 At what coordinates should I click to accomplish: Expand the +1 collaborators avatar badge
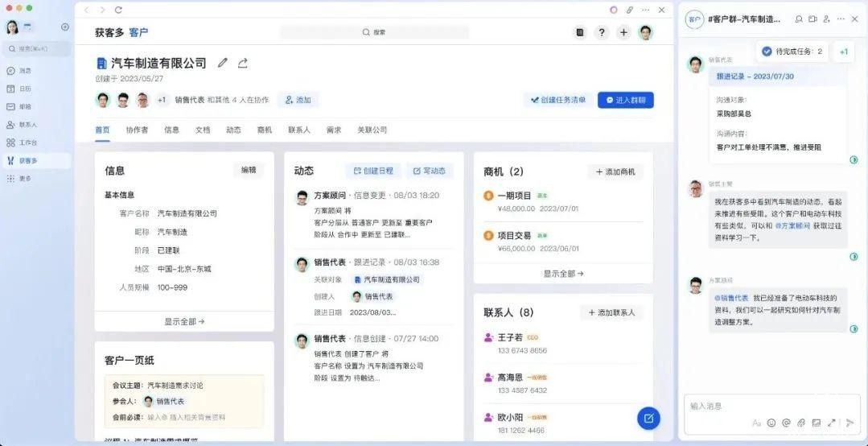(x=162, y=100)
